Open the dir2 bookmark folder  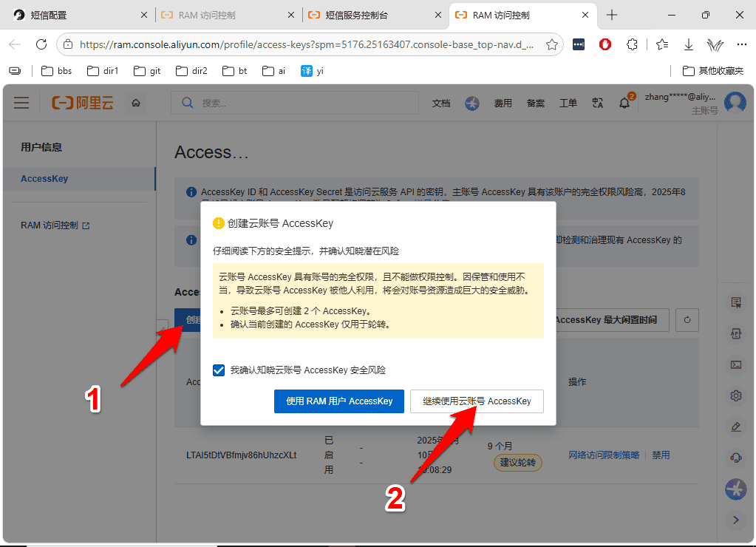[x=191, y=71]
